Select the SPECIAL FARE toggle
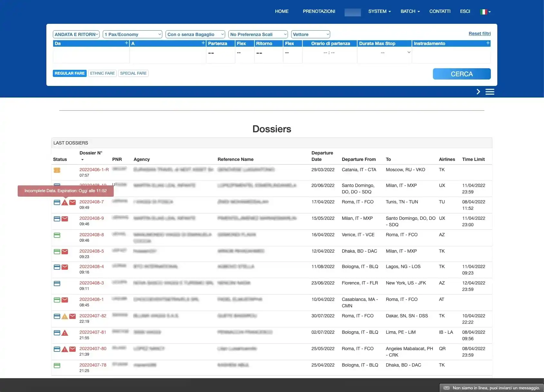The height and width of the screenshot is (392, 544). (133, 73)
